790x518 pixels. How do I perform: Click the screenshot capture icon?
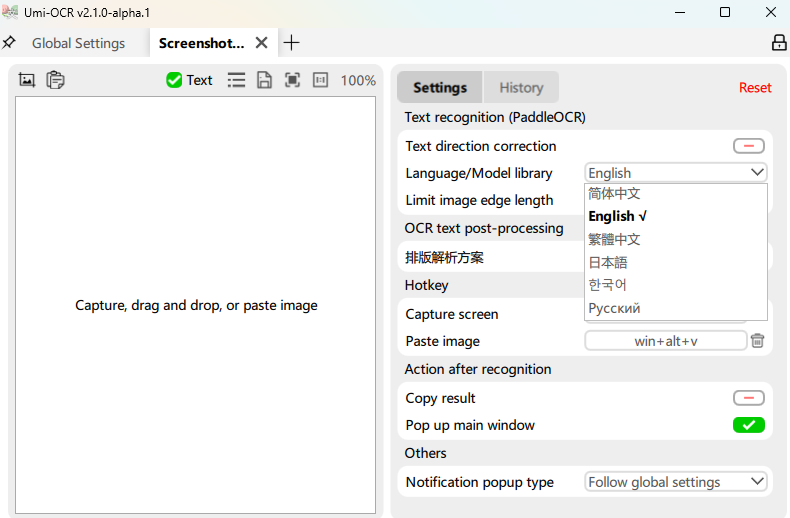(x=27, y=80)
